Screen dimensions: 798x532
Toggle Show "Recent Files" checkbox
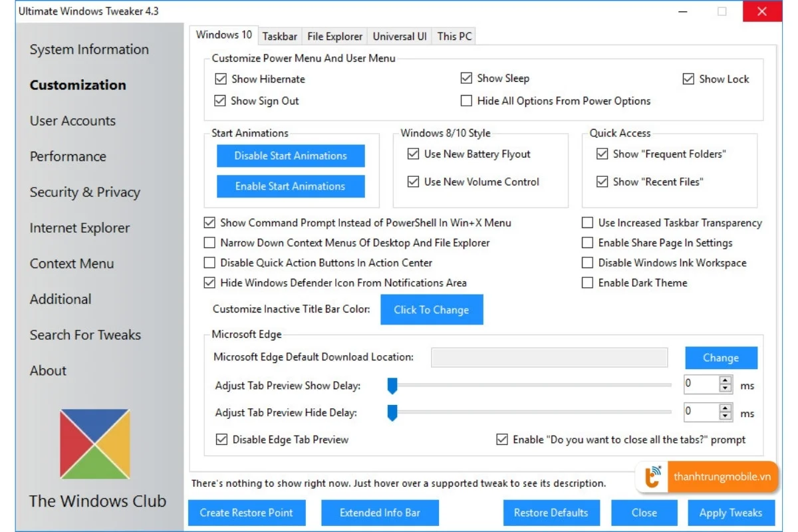[x=602, y=182]
